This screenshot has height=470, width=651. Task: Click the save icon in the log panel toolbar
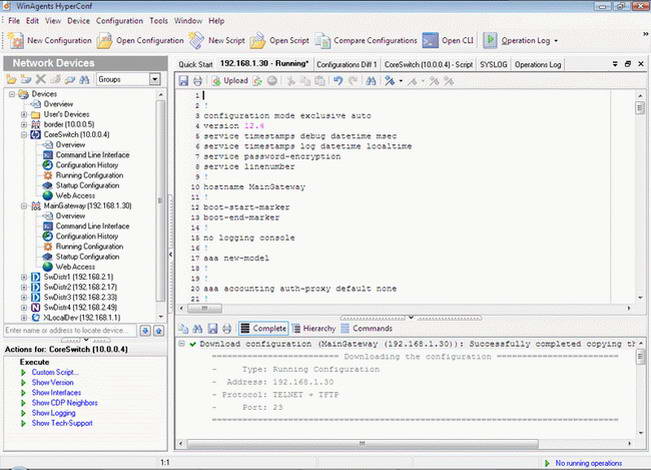[213, 328]
